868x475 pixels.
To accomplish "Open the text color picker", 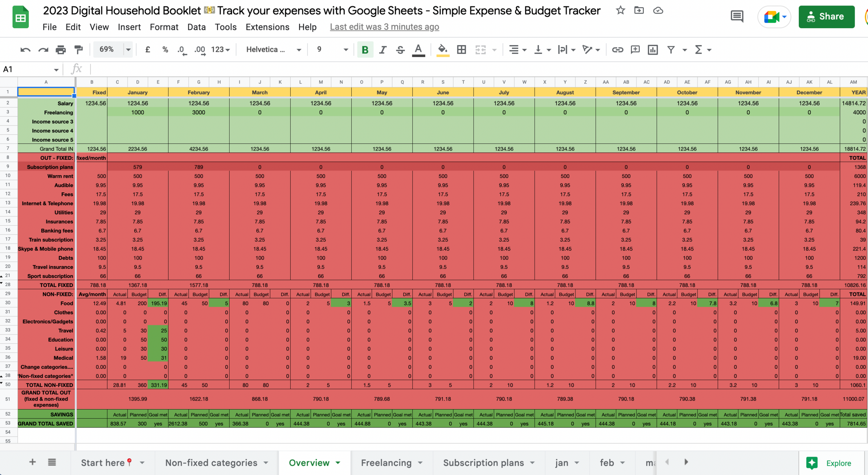I will [418, 50].
